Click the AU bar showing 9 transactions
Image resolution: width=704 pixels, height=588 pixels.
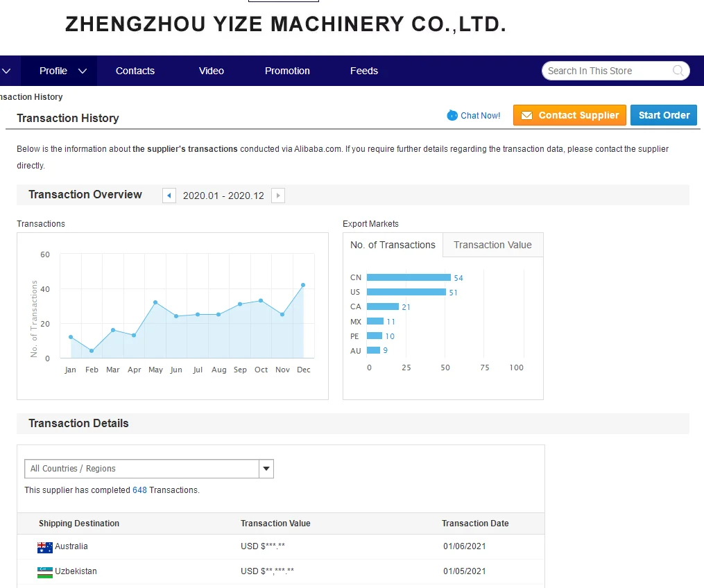[374, 351]
